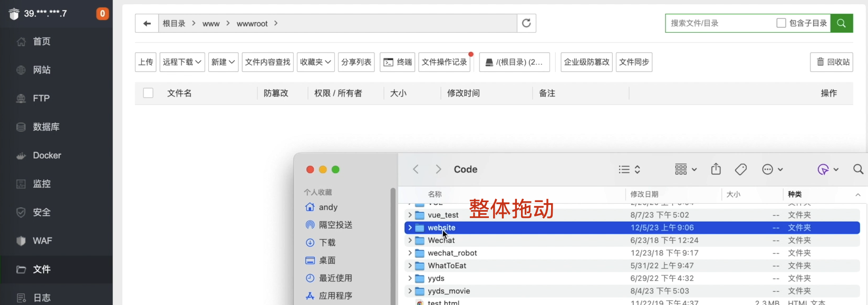This screenshot has height=305, width=868.
Task: Open the Docker menu in sidebar
Action: click(x=47, y=156)
